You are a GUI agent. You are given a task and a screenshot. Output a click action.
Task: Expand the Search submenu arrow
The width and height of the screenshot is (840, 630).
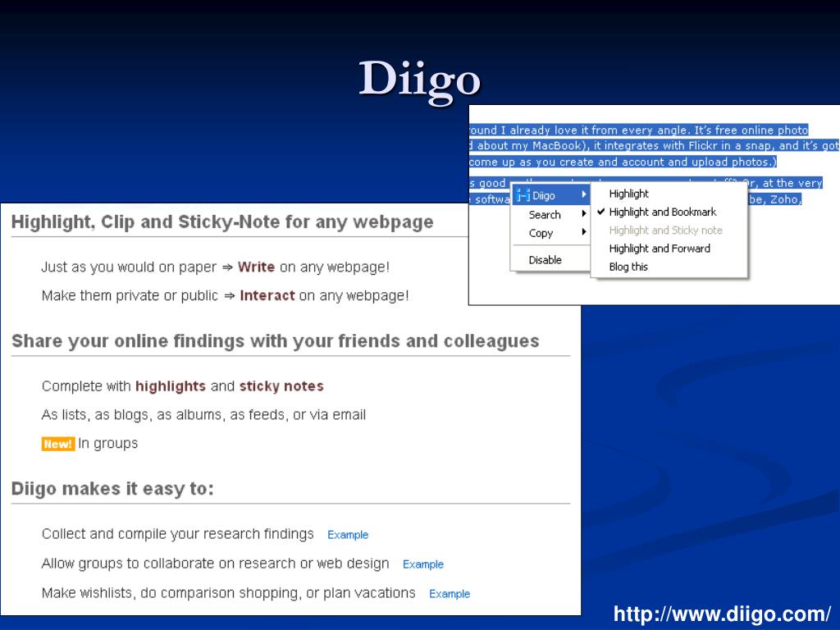pos(584,214)
